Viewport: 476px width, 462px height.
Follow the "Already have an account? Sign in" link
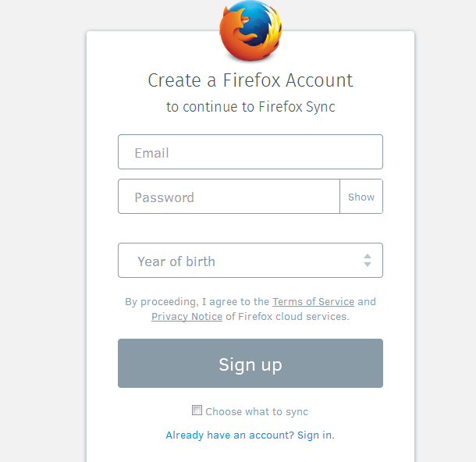click(x=250, y=435)
